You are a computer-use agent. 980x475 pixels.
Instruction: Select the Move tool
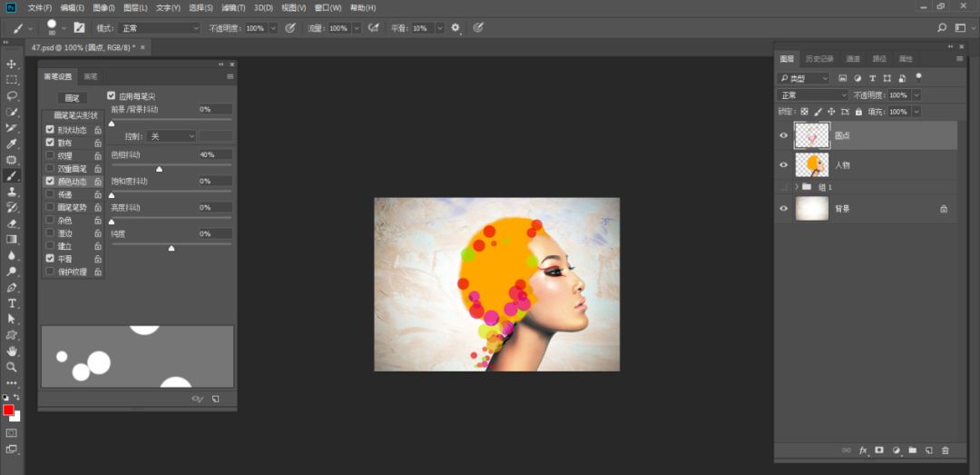coord(11,64)
